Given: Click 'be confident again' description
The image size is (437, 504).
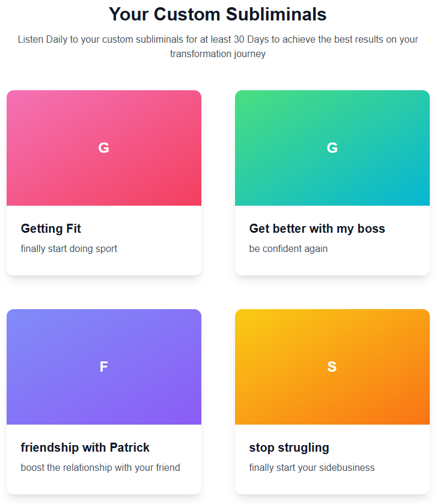Looking at the screenshot, I should (288, 249).
